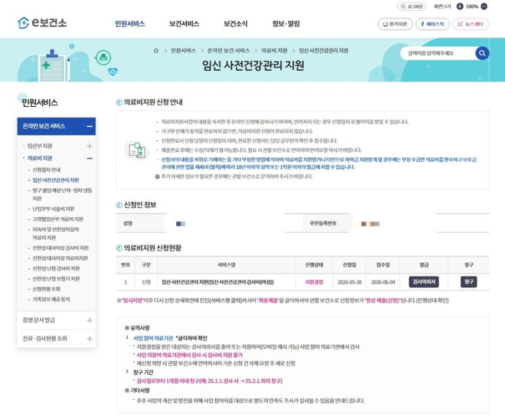The height and width of the screenshot is (420, 505).
Task: Open 영구 불임 예상 난자·정자 냉동 지원
Action: tap(62, 195)
